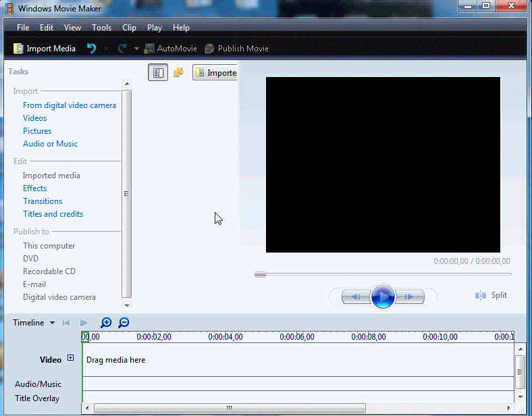
Task: Click the Tasks pane scroll up arrow
Action: 127,84
